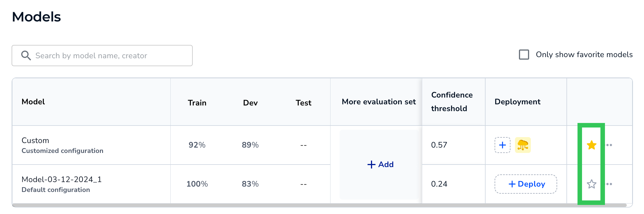This screenshot has height=214, width=644.
Task: Click the search magnifier icon
Action: click(x=26, y=55)
